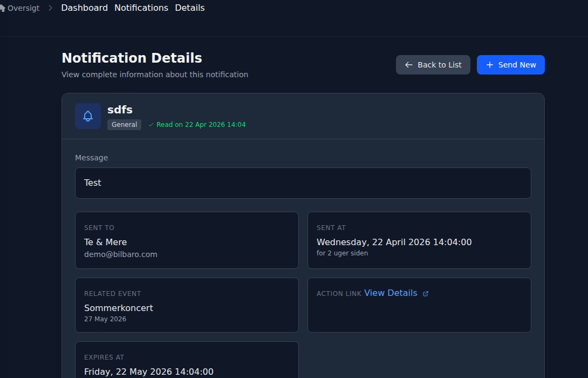Click the green checkmark next to Read on
This screenshot has width=588, height=378.
(151, 125)
